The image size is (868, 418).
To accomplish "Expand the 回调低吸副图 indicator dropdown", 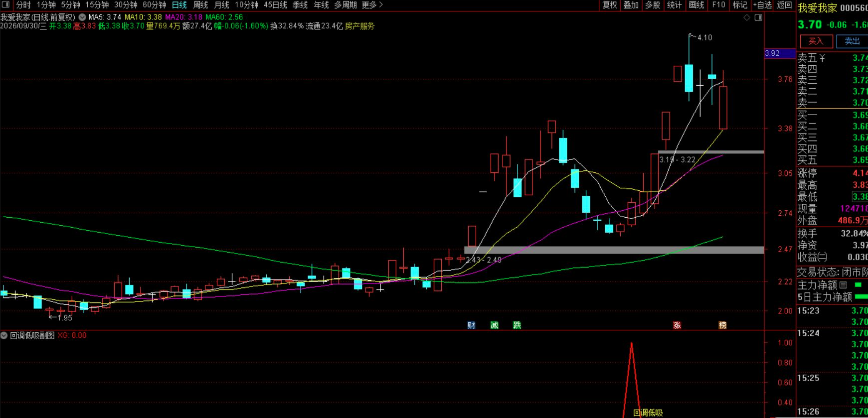I will [x=4, y=336].
